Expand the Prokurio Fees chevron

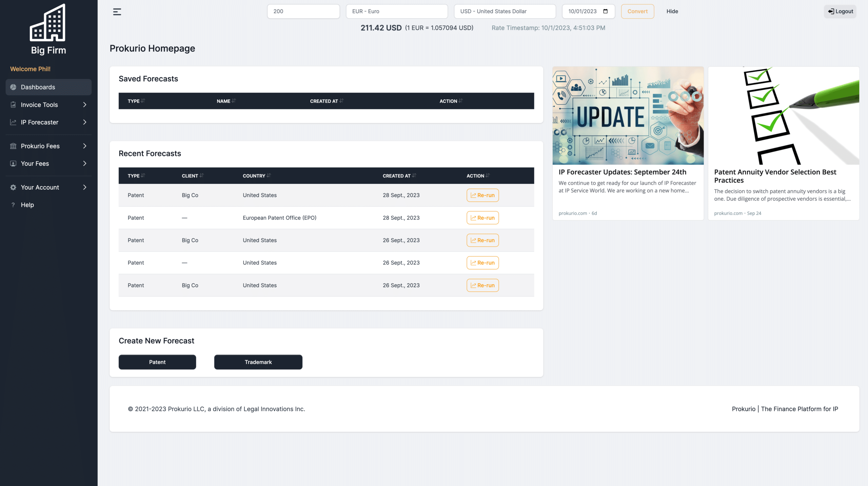tap(85, 146)
